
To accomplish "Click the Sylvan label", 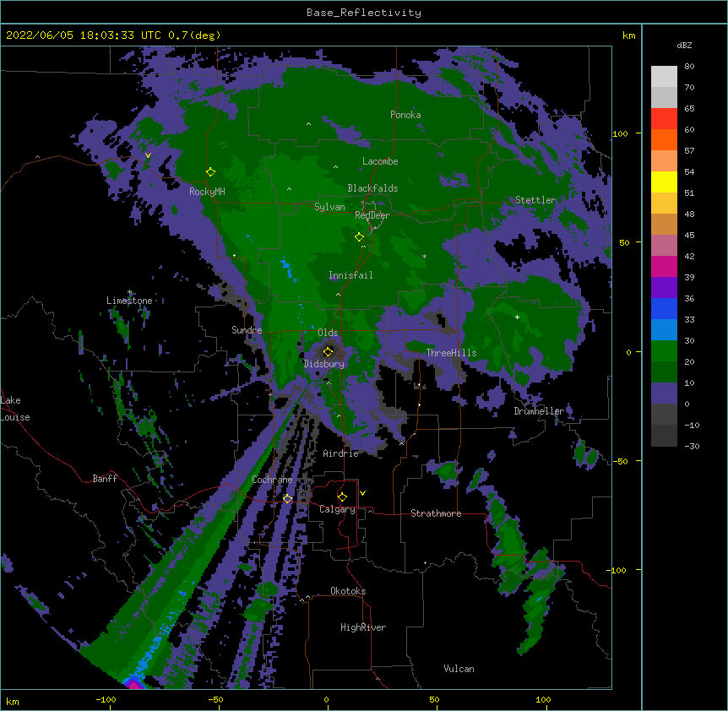I will click(x=329, y=207).
